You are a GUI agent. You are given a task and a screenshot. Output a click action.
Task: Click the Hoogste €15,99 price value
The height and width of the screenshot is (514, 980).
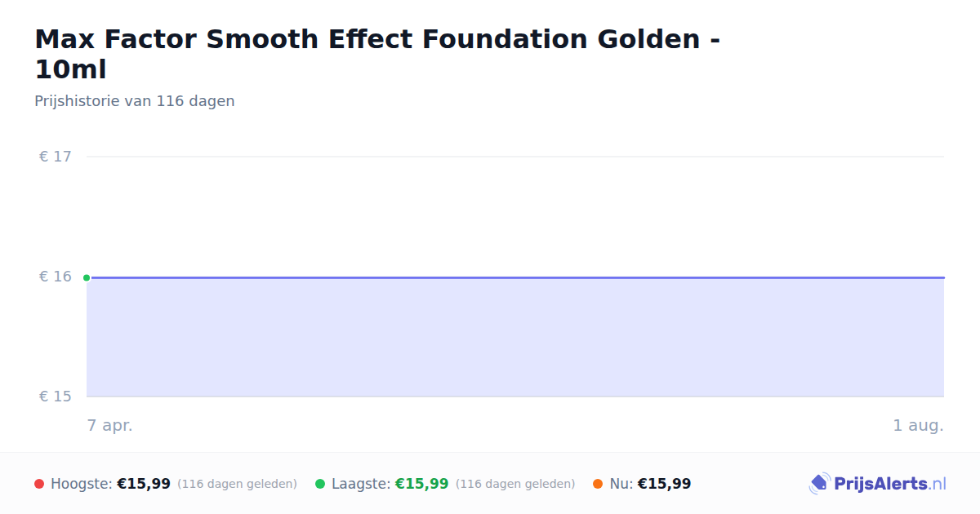tap(144, 484)
